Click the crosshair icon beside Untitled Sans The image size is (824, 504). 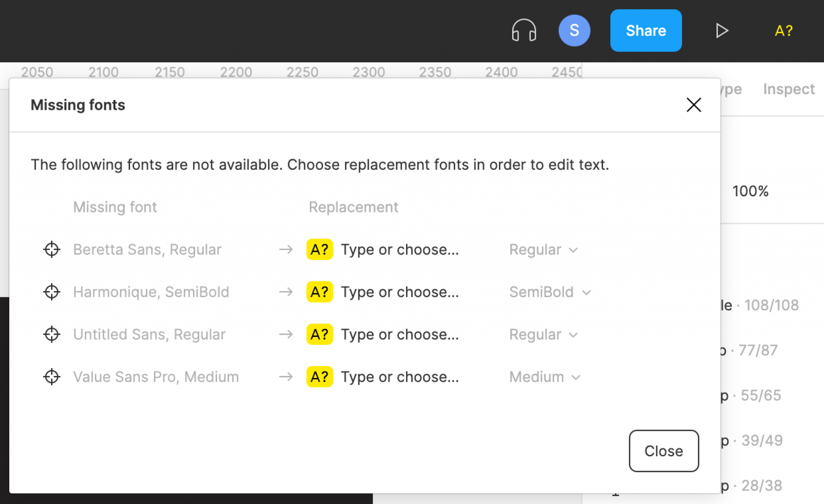(51, 334)
